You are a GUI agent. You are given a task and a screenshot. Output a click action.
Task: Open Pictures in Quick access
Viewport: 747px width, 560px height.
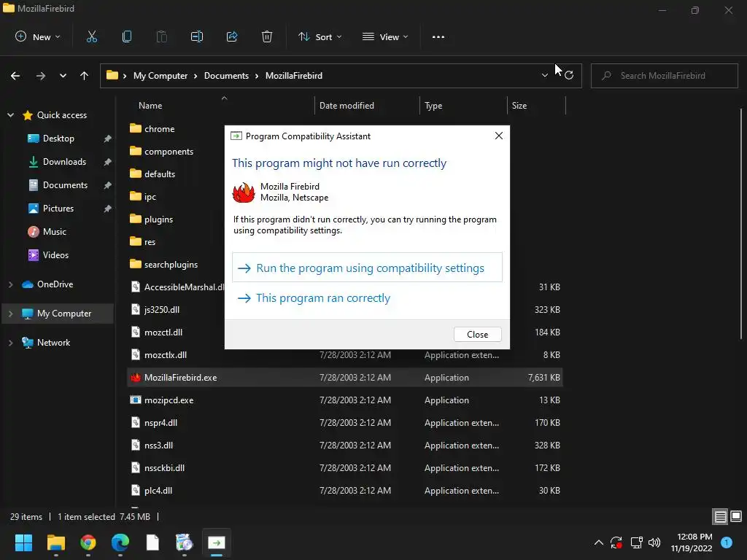tap(58, 209)
